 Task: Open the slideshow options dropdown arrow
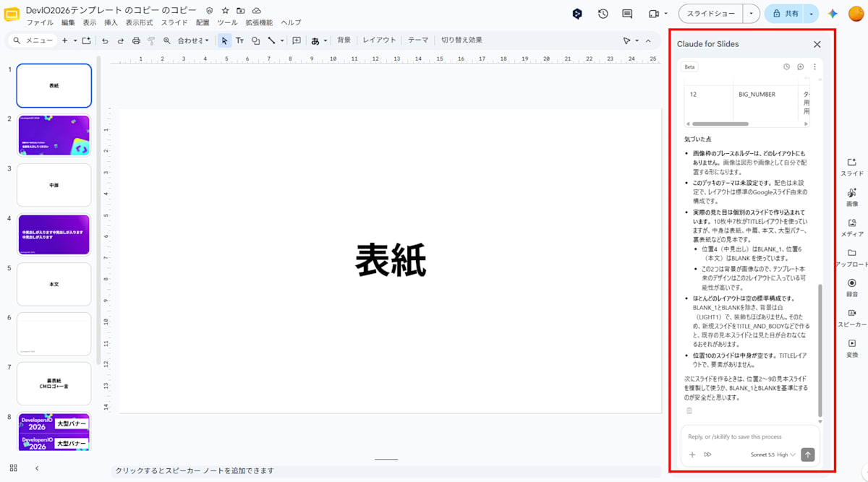point(752,14)
